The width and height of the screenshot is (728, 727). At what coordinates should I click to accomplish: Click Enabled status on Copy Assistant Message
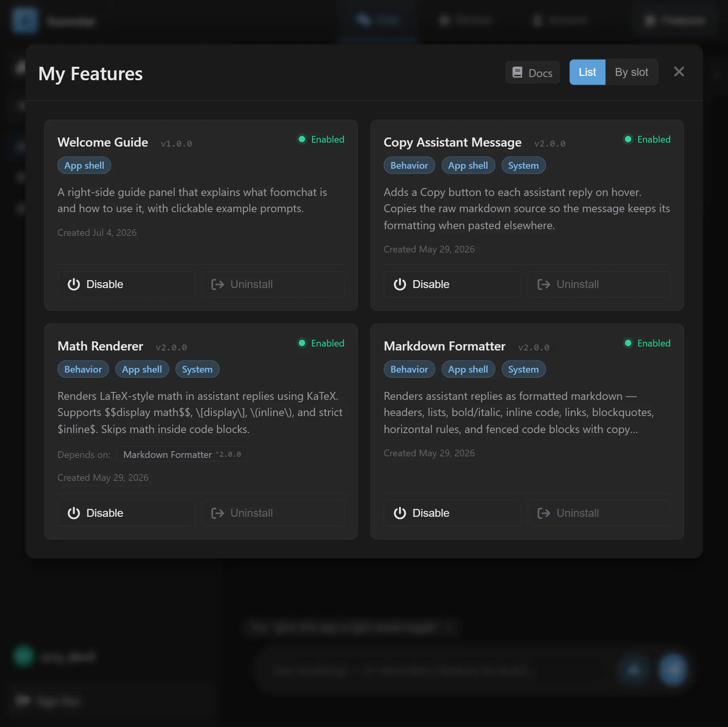[x=647, y=139]
